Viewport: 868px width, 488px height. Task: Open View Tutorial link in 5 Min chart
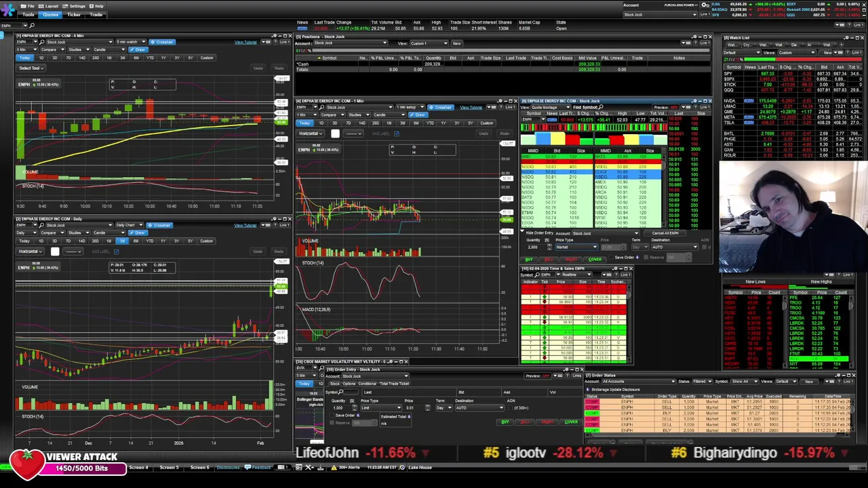(245, 42)
